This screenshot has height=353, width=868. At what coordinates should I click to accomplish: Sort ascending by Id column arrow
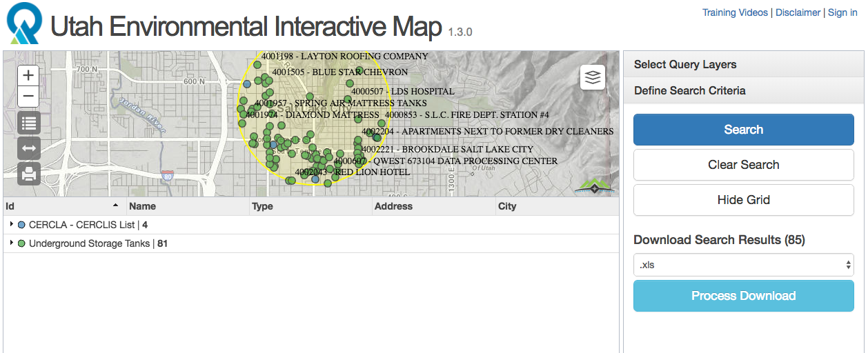pos(115,206)
